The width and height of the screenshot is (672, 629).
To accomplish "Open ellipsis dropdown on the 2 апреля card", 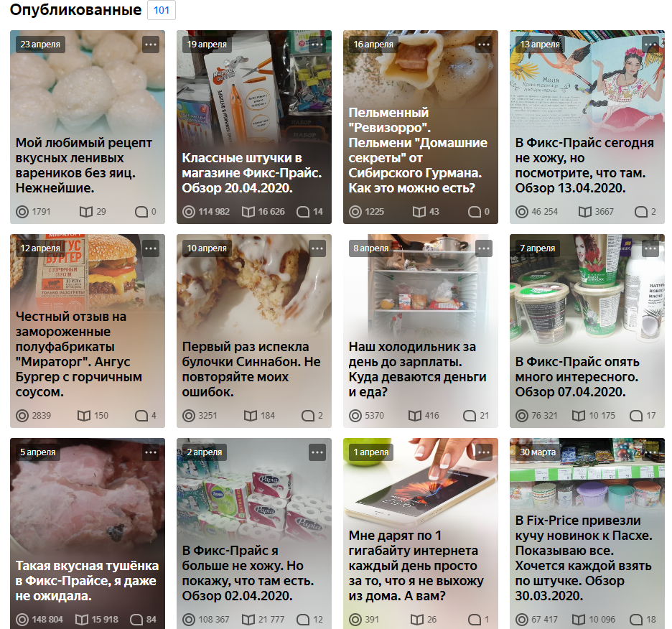I will tap(317, 452).
